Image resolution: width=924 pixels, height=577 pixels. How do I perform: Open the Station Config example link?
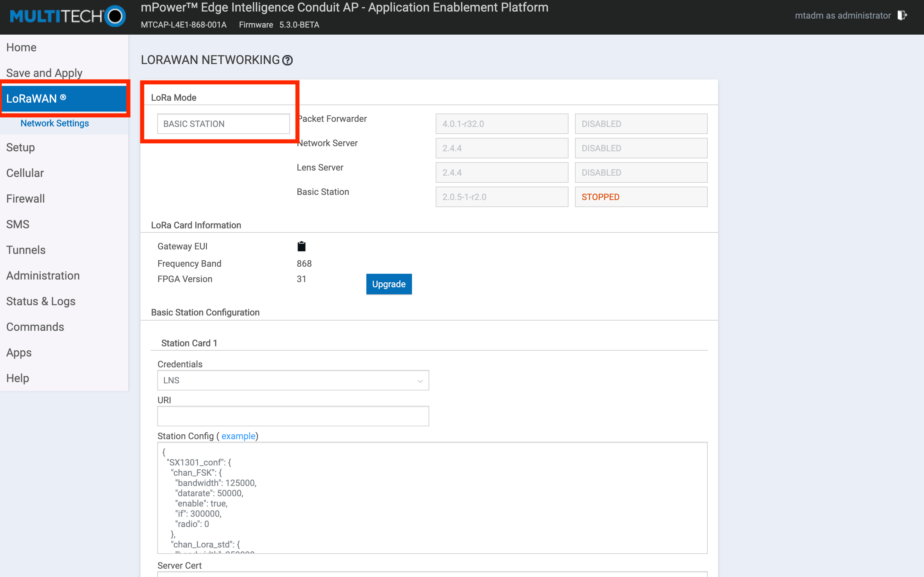pos(238,436)
